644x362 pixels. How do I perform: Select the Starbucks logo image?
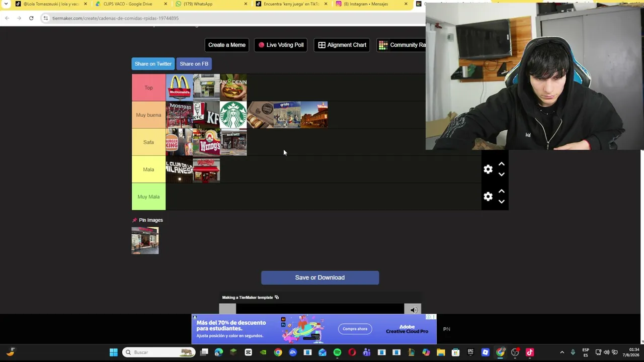(233, 115)
